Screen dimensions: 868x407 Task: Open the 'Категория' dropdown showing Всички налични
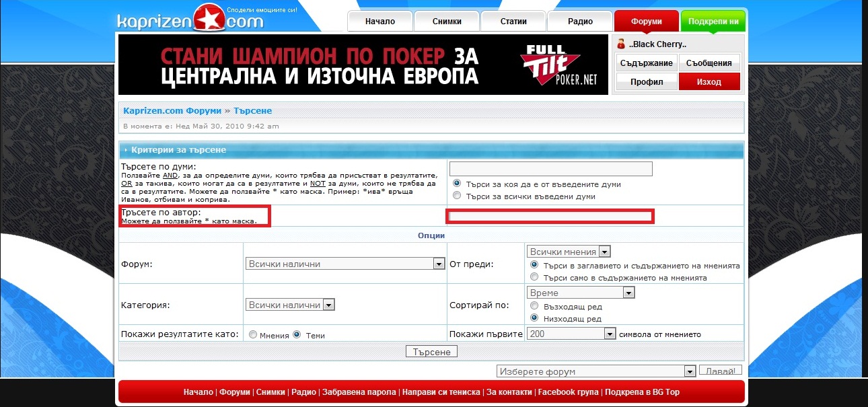pyautogui.click(x=291, y=305)
